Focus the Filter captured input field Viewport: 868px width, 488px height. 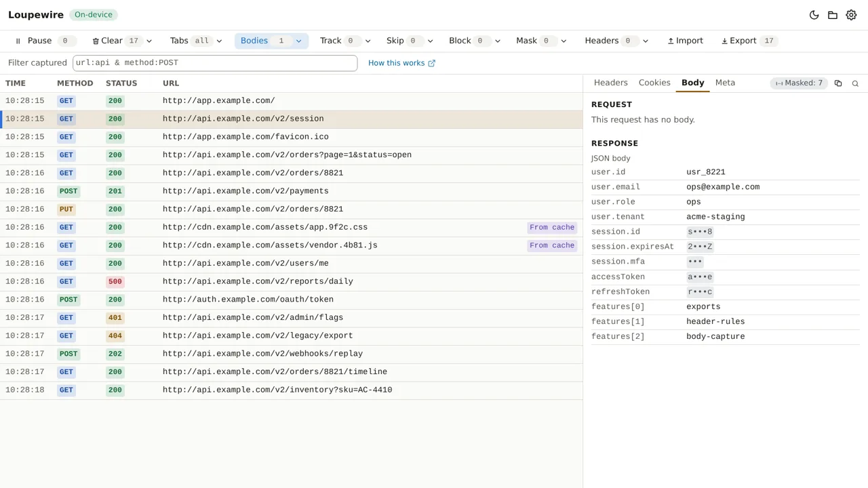pyautogui.click(x=215, y=63)
